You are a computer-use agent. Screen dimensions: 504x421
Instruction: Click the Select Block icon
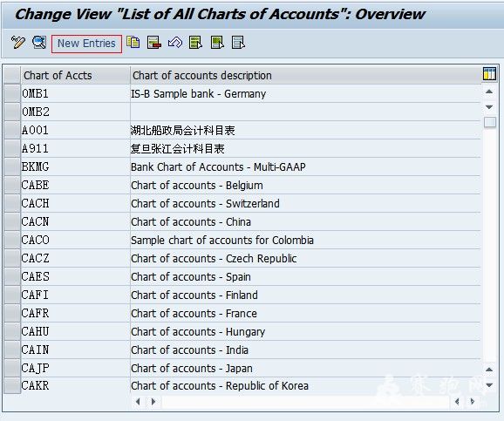pos(217,43)
